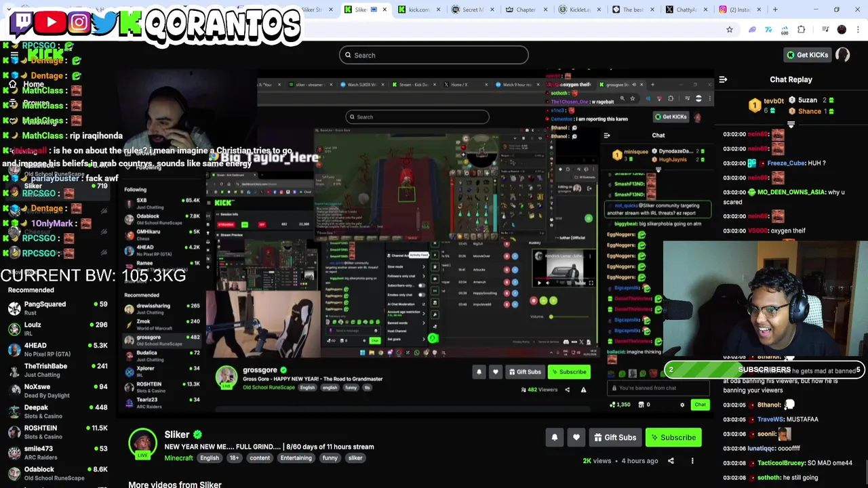Follow Sliker with the heart icon
This screenshot has height=488, width=868.
(x=576, y=437)
